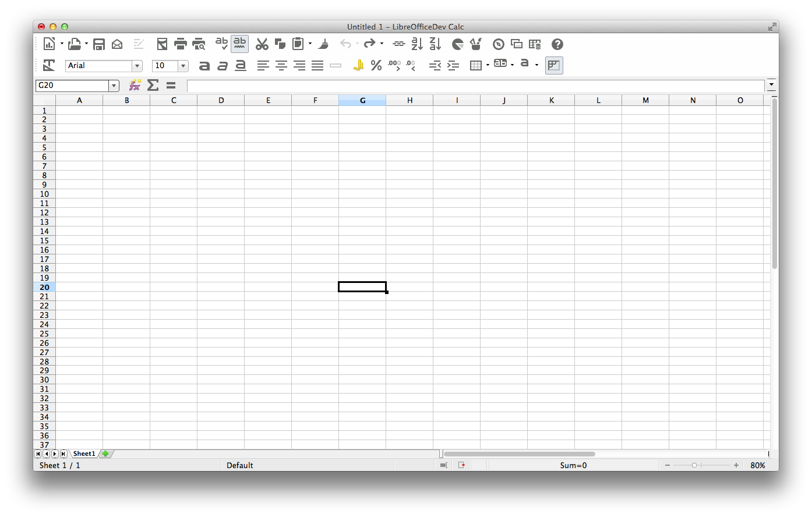Click the Save document icon

pos(99,44)
